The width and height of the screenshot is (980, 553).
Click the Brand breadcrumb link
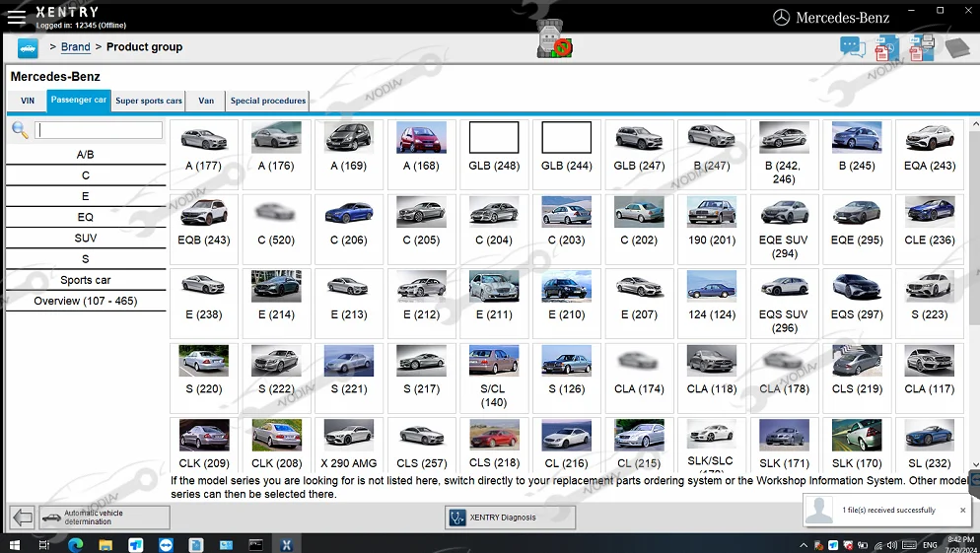point(76,47)
